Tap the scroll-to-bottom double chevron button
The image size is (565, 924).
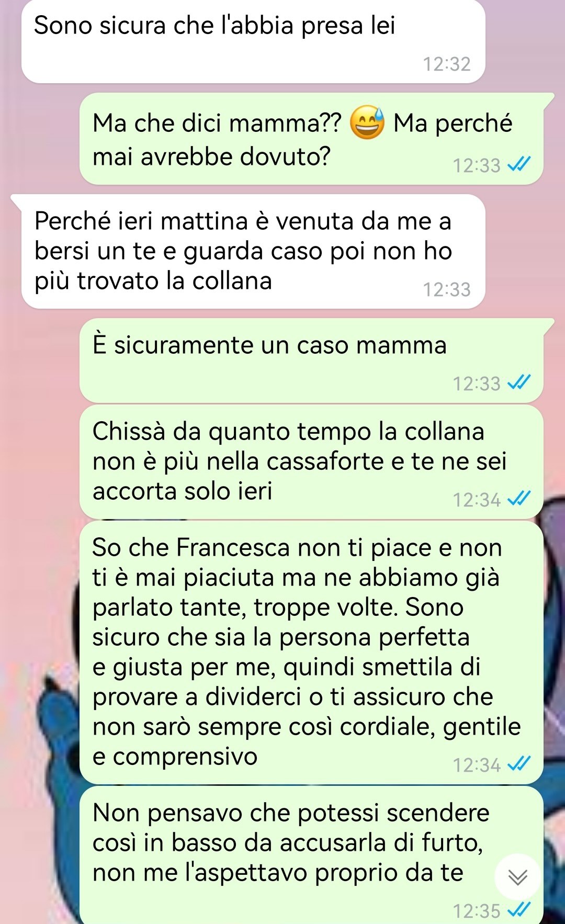517,876
